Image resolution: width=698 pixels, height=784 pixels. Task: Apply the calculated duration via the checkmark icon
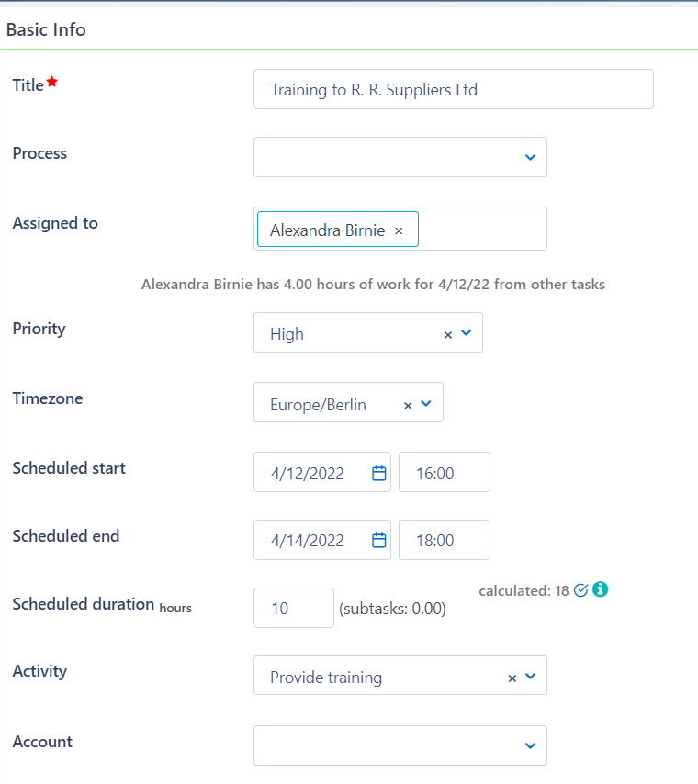(x=580, y=590)
